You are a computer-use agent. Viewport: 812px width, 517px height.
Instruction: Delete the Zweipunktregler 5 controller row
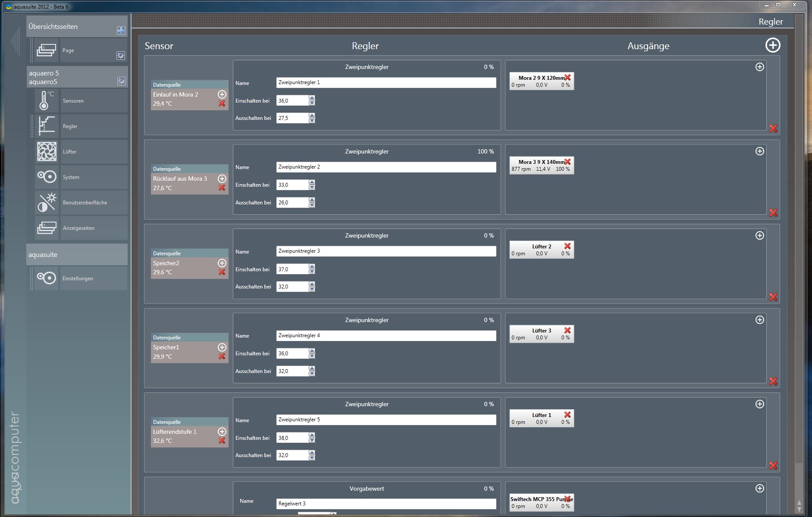click(x=773, y=466)
